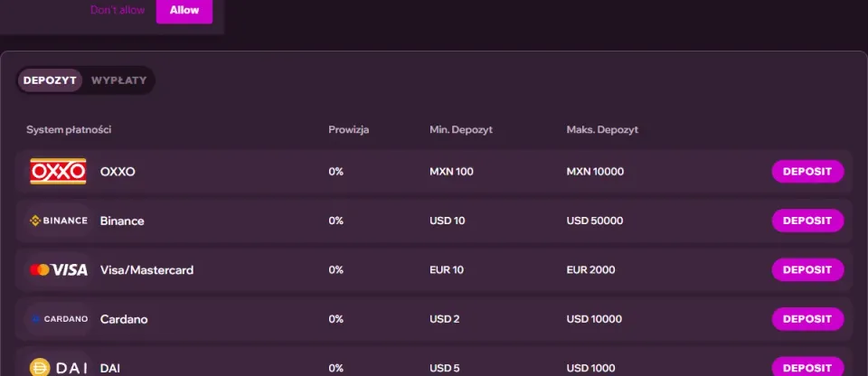Click the Visa/Mastercard logo
Image resolution: width=868 pixels, height=376 pixels.
pyautogui.click(x=58, y=269)
